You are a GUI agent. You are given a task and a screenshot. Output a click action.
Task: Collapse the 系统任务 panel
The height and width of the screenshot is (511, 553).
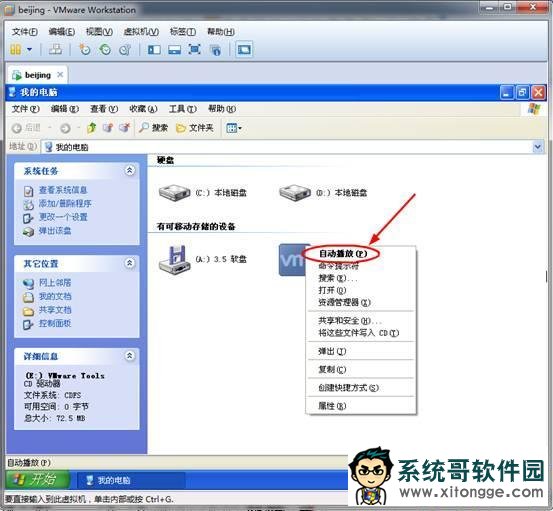(x=129, y=171)
